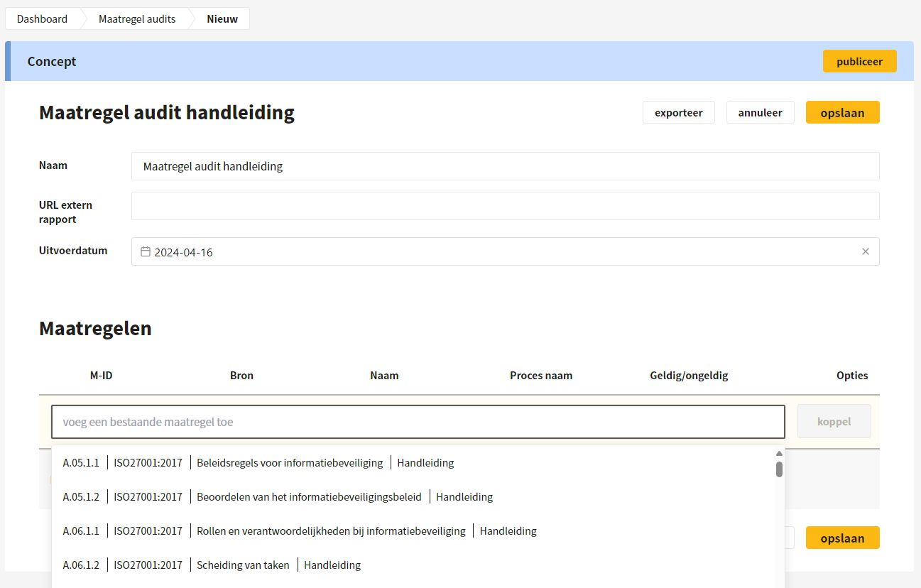Focus the Naam input field
This screenshot has width=921, height=588.
pyautogui.click(x=505, y=166)
